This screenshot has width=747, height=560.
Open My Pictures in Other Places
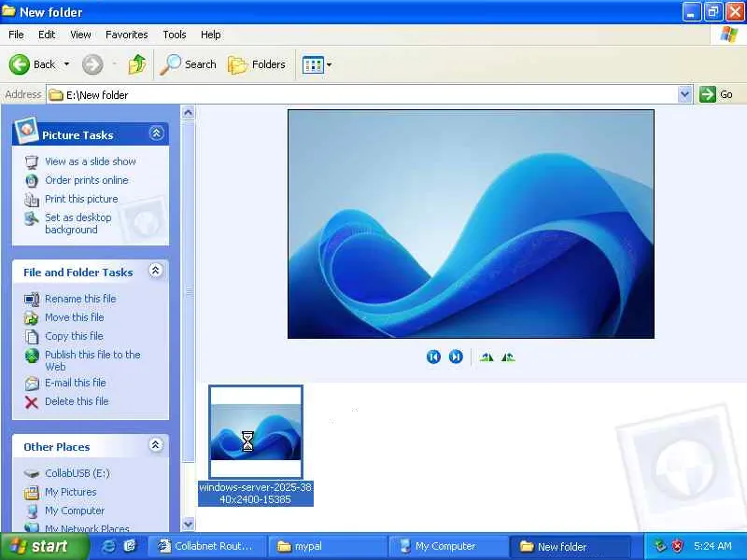(x=71, y=492)
